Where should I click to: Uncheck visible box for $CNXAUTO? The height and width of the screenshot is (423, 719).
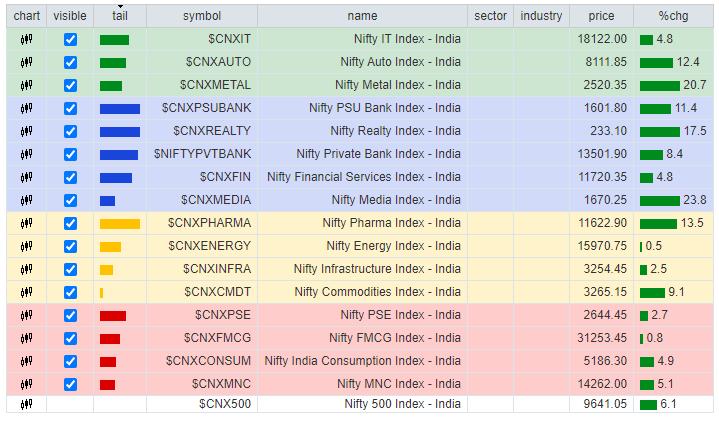[x=70, y=62]
